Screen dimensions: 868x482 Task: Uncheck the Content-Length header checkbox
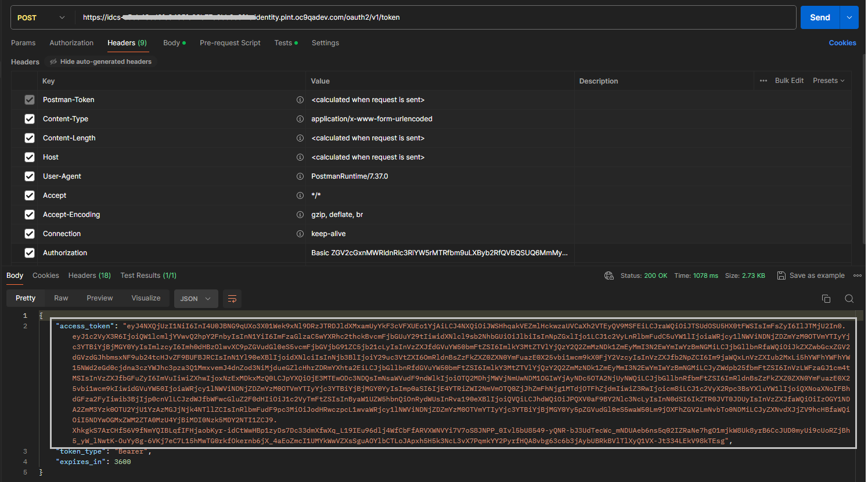[x=30, y=138]
